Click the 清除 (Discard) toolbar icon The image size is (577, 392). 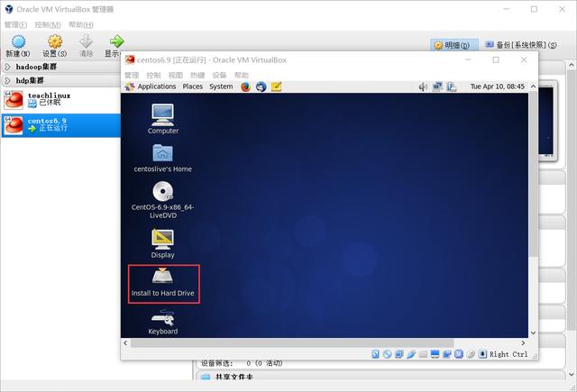point(87,46)
